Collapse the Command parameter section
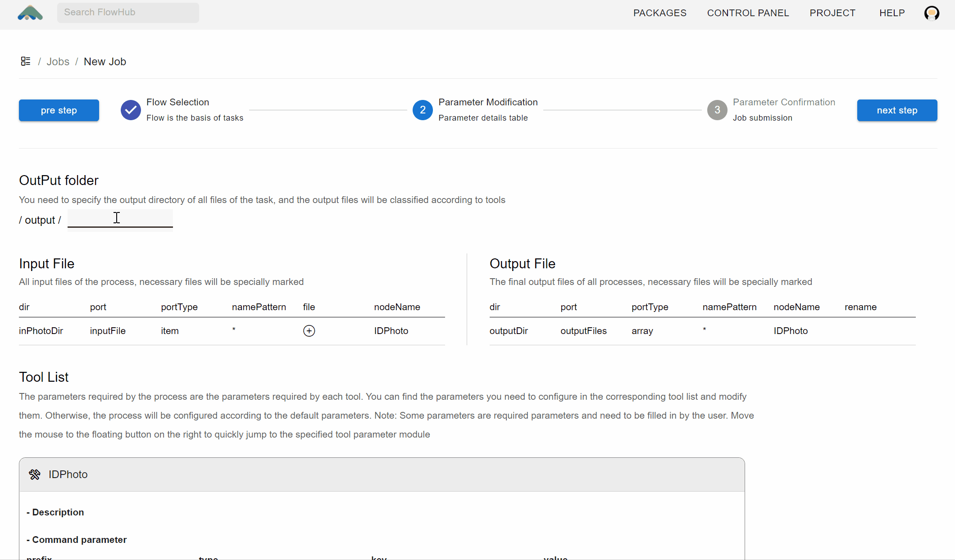Screen dimensions: 955x560 coord(77,540)
